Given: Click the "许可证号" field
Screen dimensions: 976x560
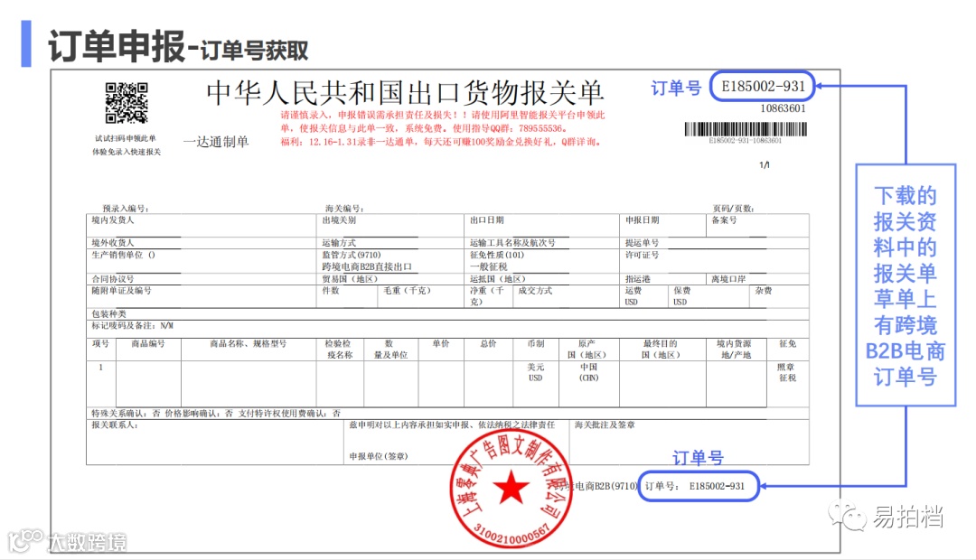Looking at the screenshot, I should pos(714,261).
